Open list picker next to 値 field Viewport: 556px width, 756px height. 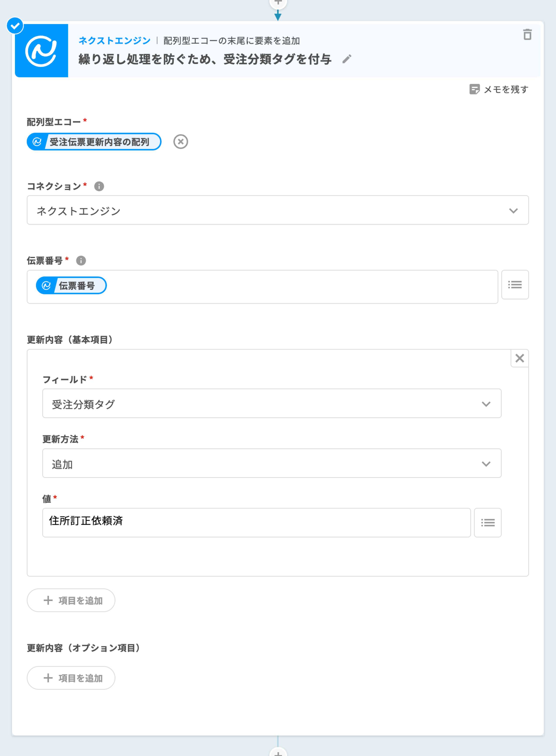click(x=487, y=522)
